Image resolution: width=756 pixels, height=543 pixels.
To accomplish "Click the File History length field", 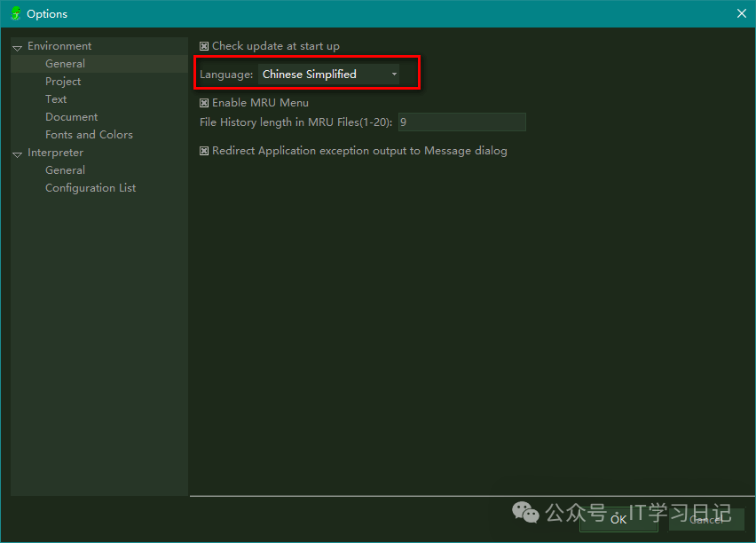I will [462, 122].
